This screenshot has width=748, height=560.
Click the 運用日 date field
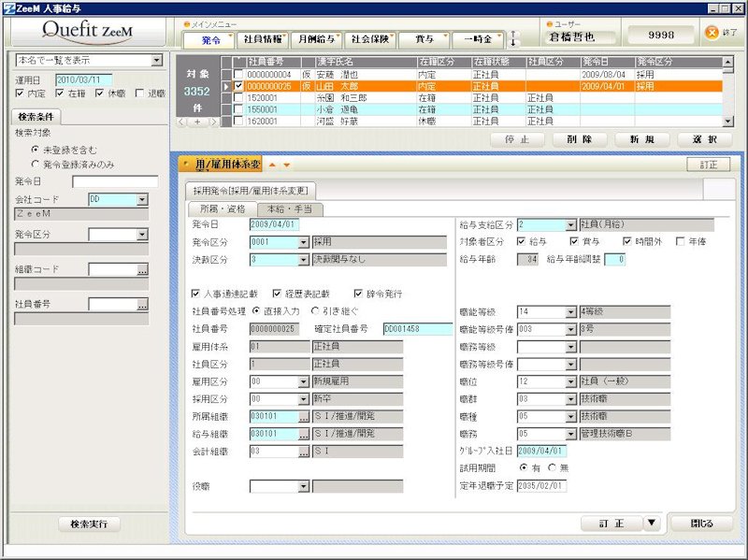click(x=83, y=79)
